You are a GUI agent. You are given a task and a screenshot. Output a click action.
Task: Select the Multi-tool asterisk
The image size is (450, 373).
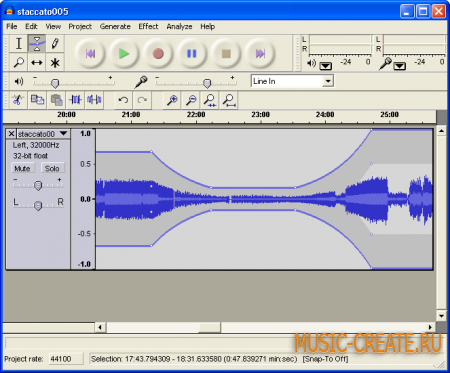pyautogui.click(x=55, y=62)
